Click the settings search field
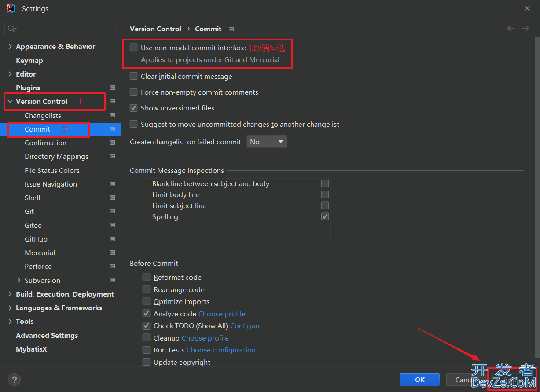The height and width of the screenshot is (392, 540). pyautogui.click(x=60, y=29)
